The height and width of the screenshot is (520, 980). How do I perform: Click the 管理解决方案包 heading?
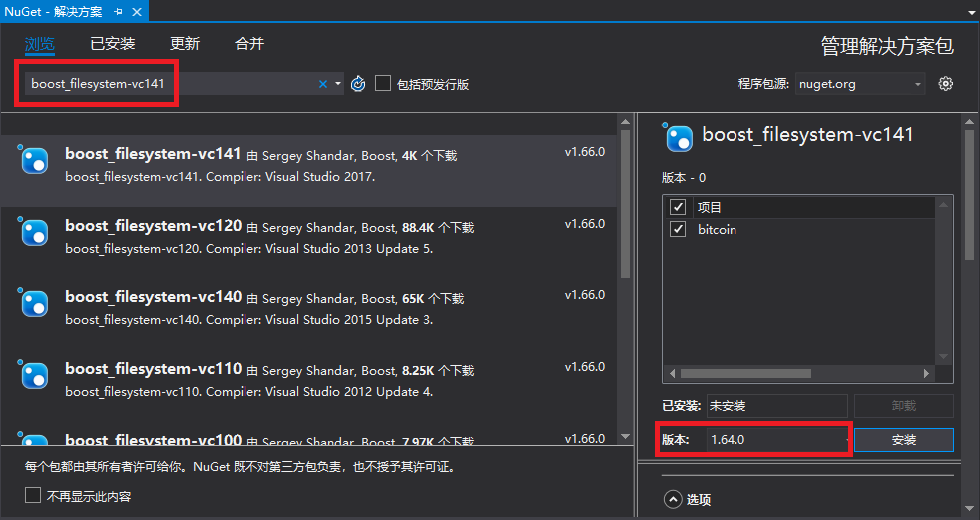tap(887, 46)
